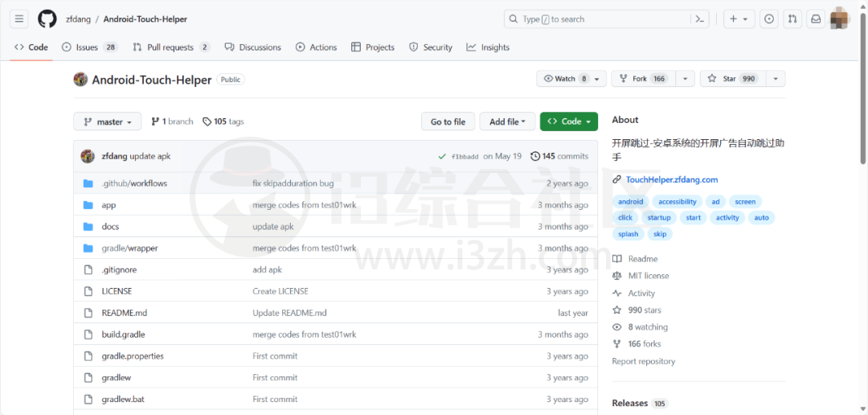Viewport: 868px width, 415px height.
Task: Click the app folder icon
Action: [88, 205]
